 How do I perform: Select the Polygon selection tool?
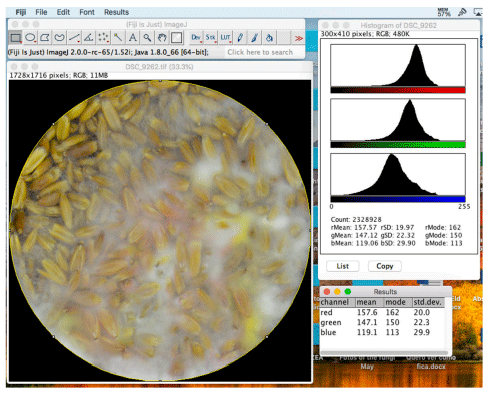click(45, 38)
